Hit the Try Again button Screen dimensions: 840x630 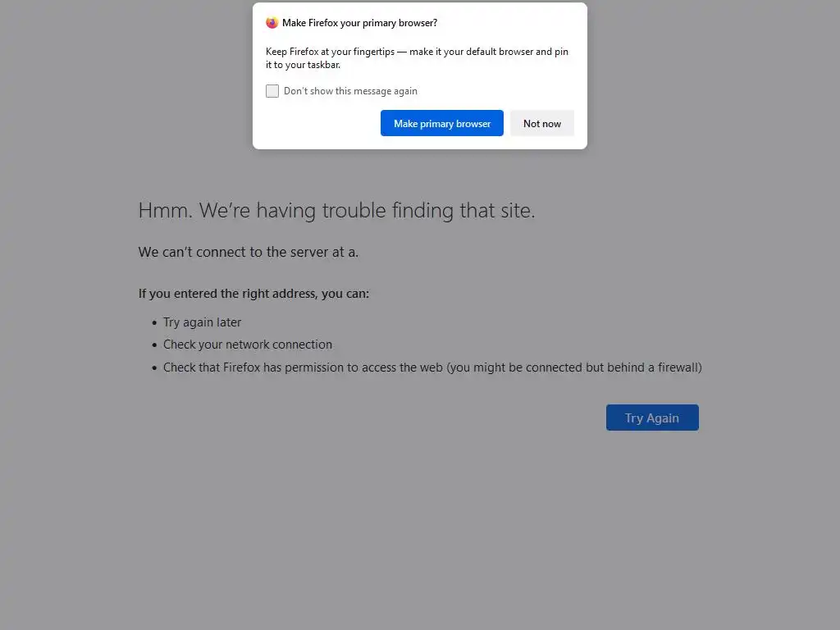tap(652, 418)
